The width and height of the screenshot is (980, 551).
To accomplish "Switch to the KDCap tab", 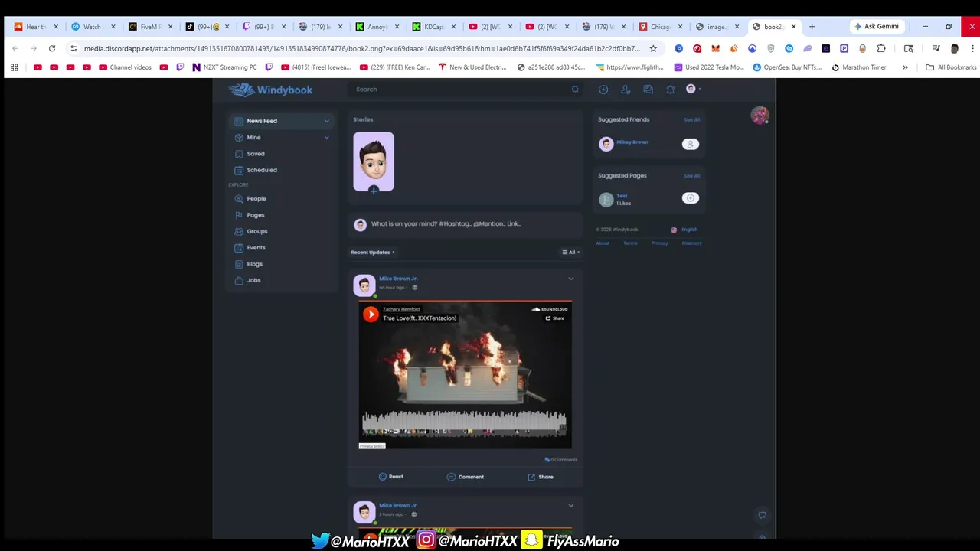I will click(x=434, y=27).
